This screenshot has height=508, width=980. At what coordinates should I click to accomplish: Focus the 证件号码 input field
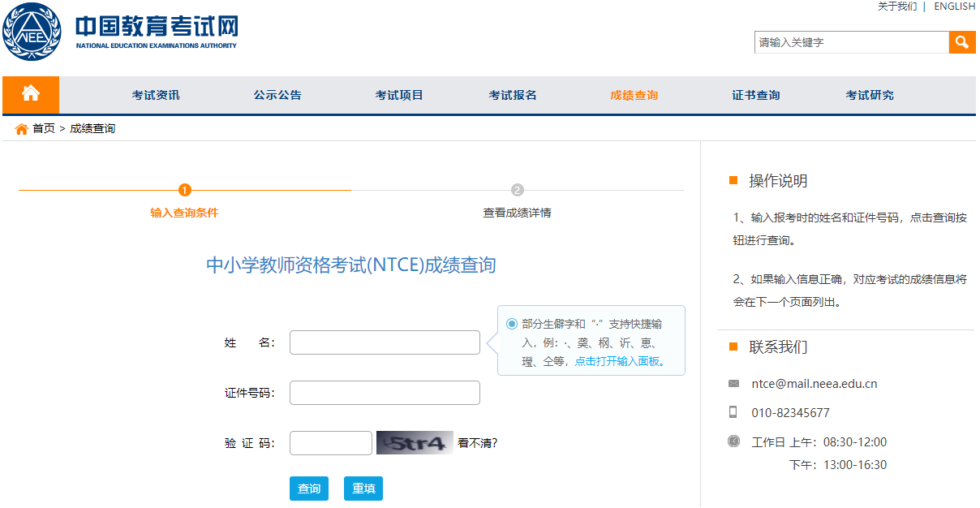[385, 393]
